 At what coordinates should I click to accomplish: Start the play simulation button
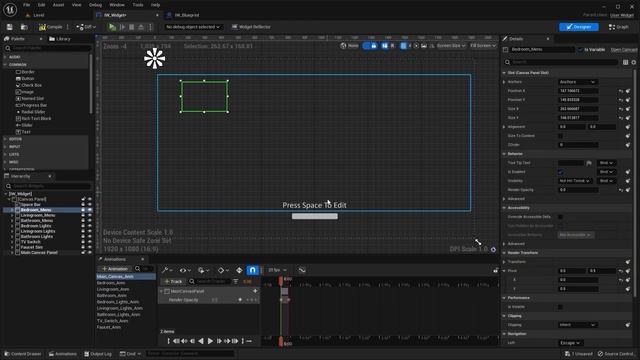[x=112, y=27]
